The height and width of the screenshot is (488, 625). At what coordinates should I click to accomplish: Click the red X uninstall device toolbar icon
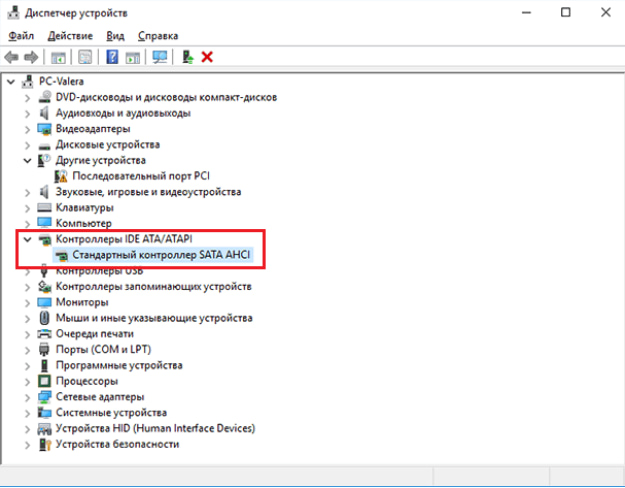pos(207,57)
